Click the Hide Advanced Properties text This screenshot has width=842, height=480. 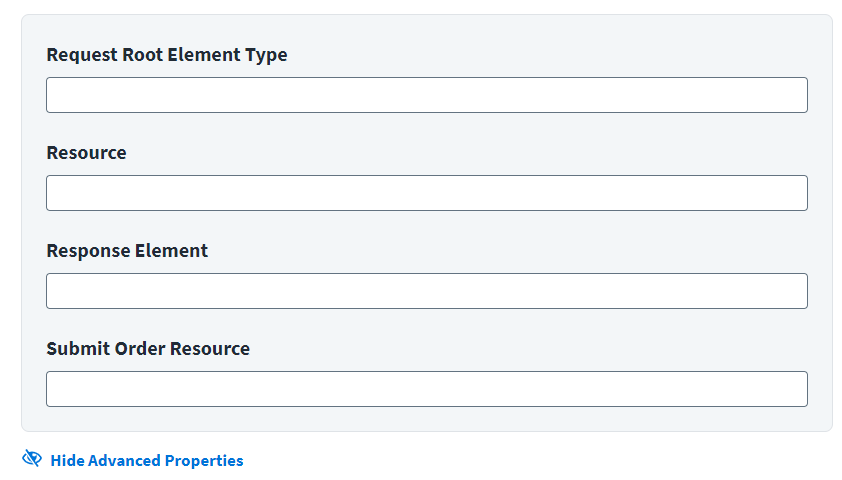[x=147, y=461]
